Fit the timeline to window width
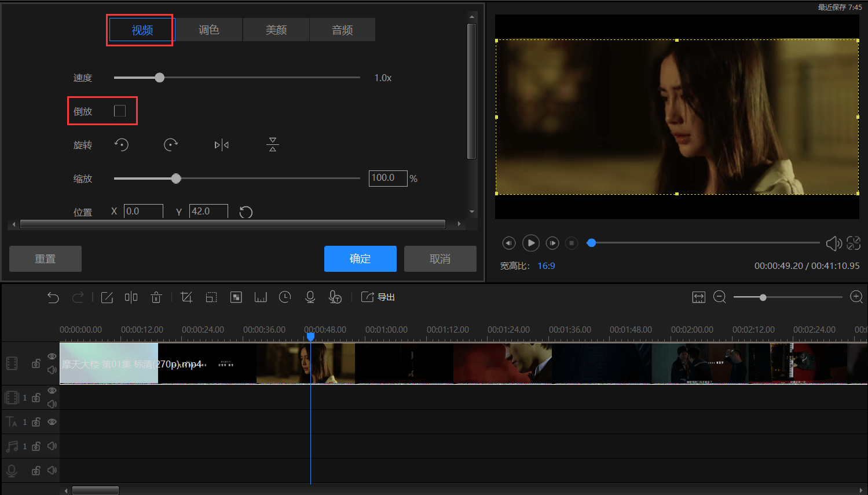This screenshot has width=868, height=495. pyautogui.click(x=699, y=297)
